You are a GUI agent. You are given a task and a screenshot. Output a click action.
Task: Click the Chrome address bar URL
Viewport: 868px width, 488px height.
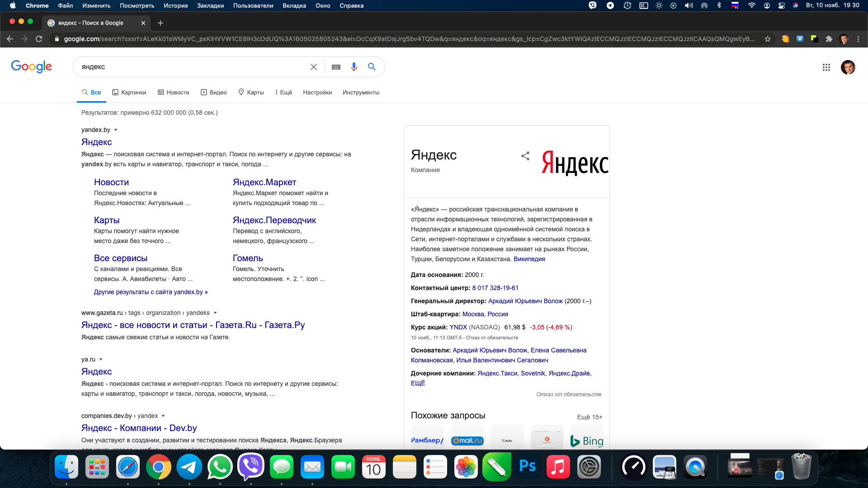[409, 39]
